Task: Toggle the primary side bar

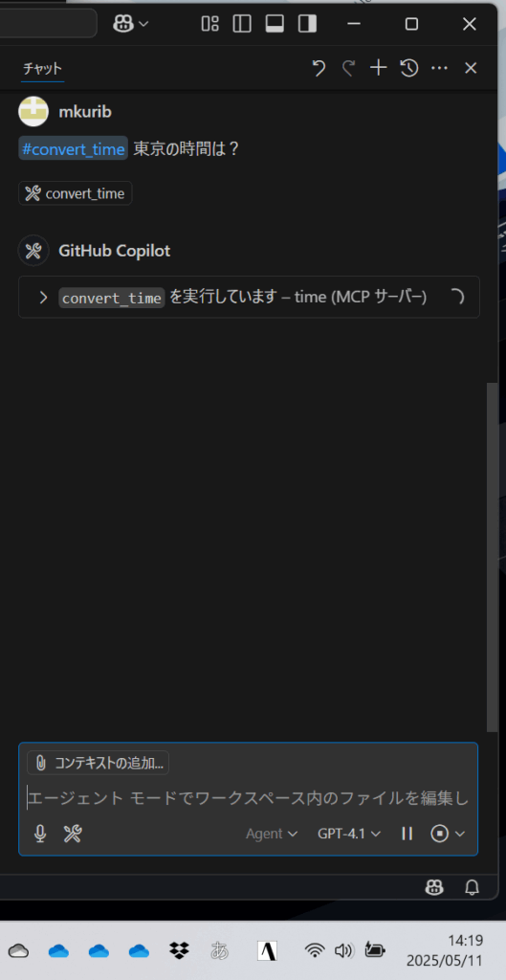Action: point(242,24)
